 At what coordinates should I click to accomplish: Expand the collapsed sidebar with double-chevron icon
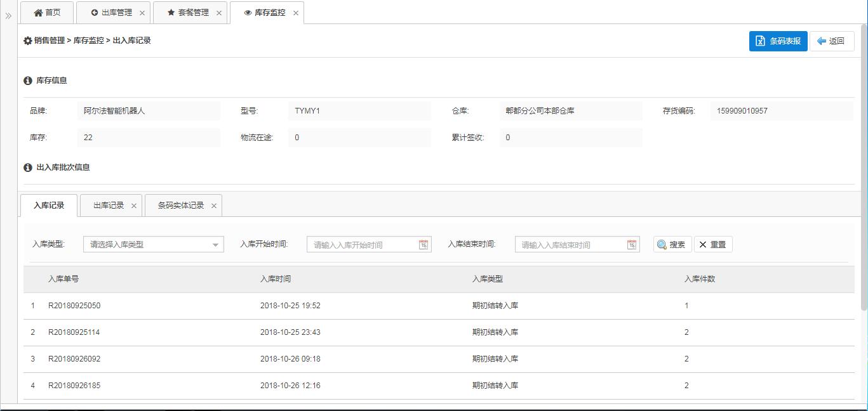(8, 16)
